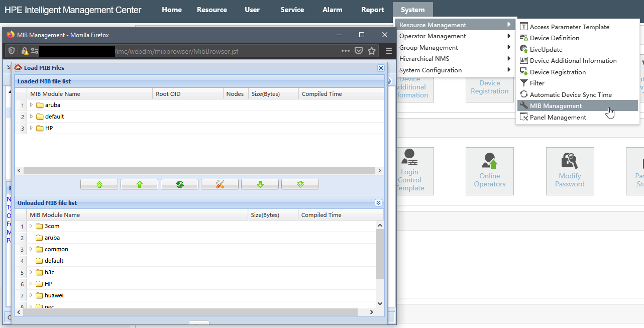Collapse the Unloaded MIB file list panel

pyautogui.click(x=379, y=203)
